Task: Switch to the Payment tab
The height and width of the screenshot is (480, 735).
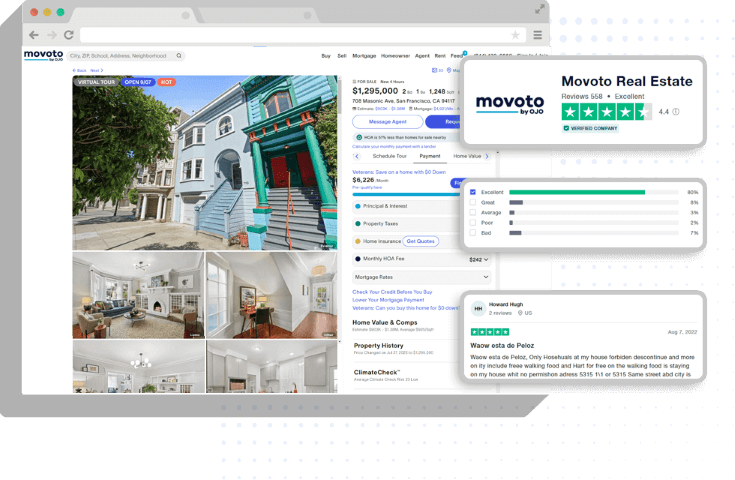Action: (430, 156)
